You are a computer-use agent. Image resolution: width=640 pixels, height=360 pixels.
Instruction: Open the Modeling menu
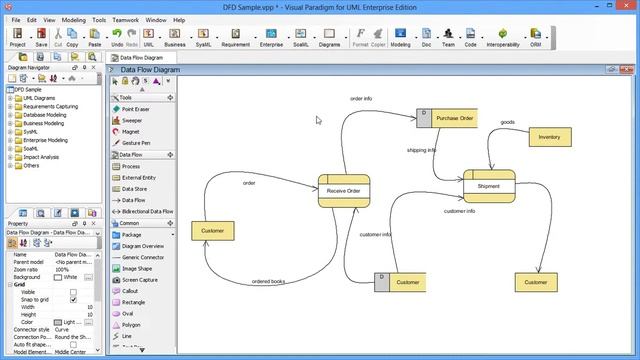74,20
